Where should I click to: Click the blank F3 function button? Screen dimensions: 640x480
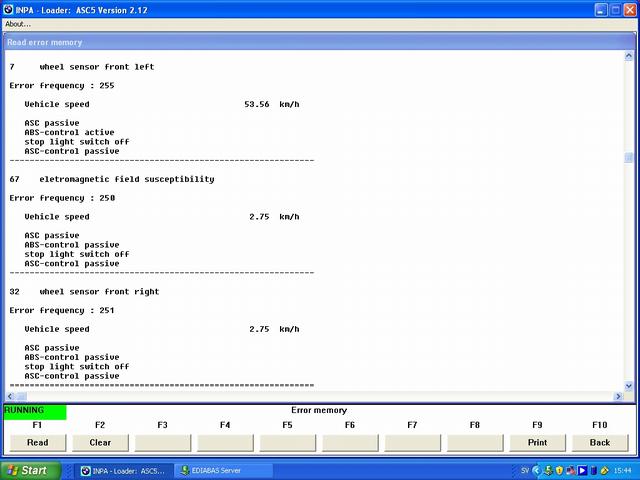click(x=162, y=442)
